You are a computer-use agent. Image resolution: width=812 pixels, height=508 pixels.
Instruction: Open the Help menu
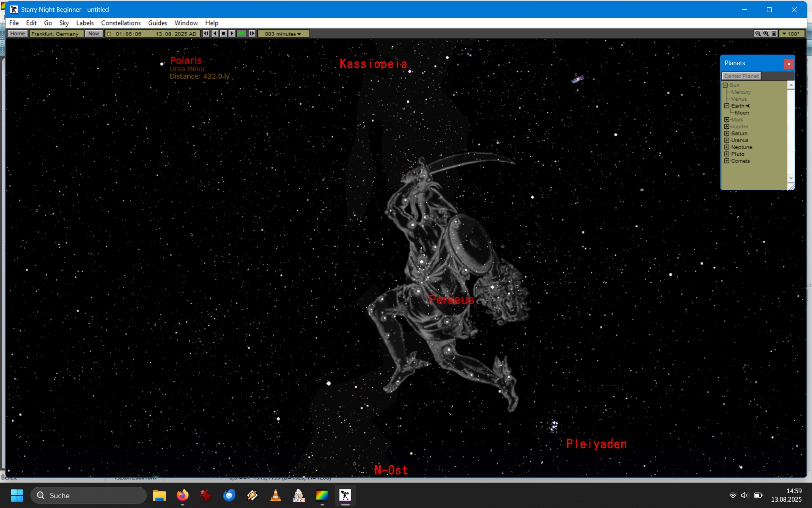pyautogui.click(x=211, y=23)
